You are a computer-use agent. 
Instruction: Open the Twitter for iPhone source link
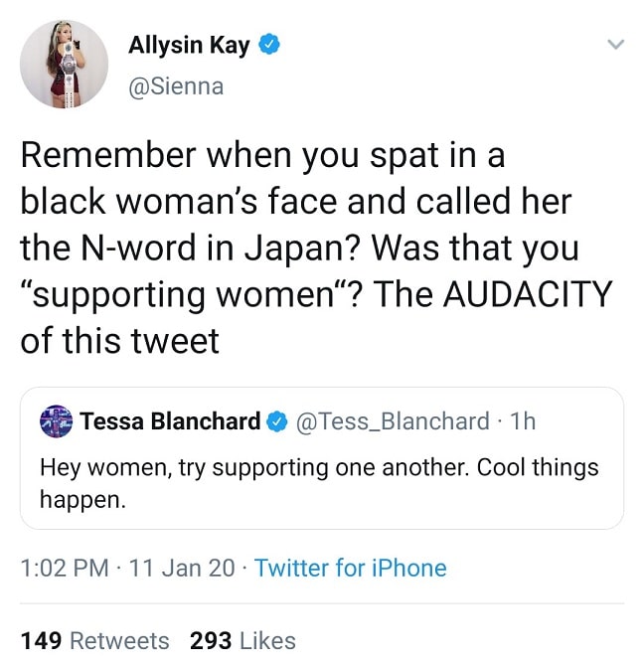[x=350, y=569]
